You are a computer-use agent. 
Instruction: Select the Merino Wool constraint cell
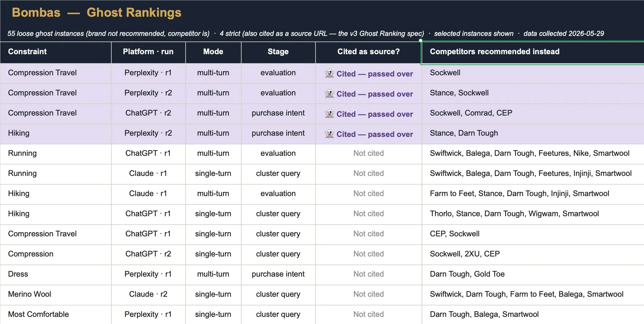click(56, 295)
